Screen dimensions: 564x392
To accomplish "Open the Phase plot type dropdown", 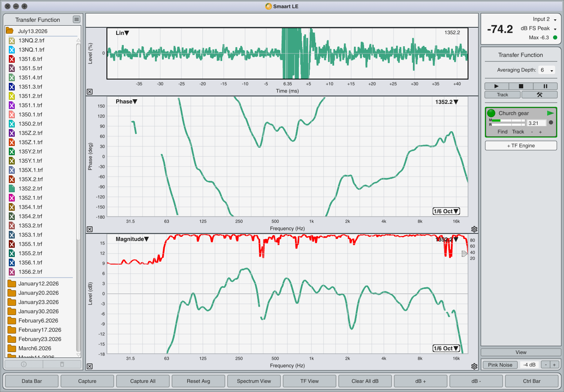I will (126, 101).
